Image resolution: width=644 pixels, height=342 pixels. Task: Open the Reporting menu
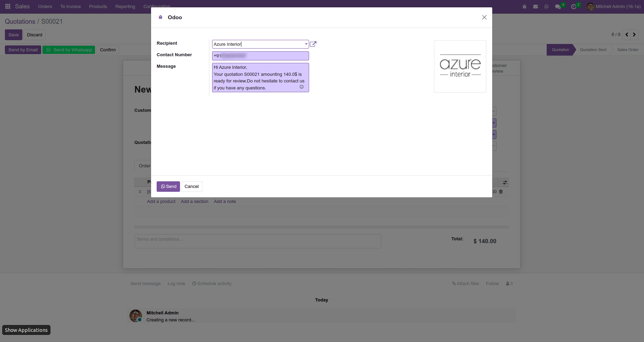pyautogui.click(x=125, y=6)
